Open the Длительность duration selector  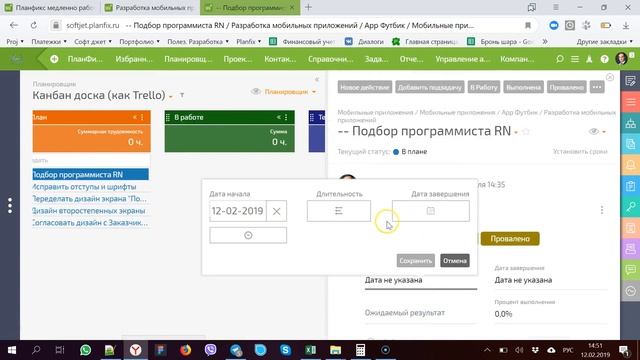[339, 211]
